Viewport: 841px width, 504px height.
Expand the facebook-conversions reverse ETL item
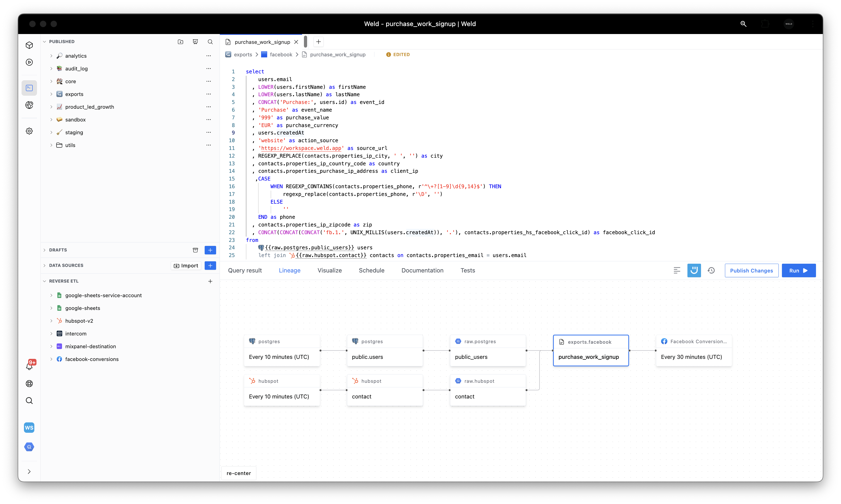(51, 359)
